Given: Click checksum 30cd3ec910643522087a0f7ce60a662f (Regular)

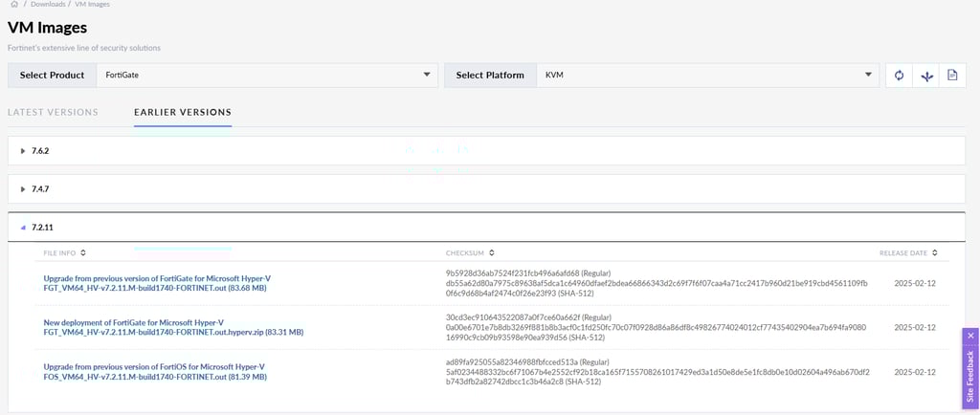Looking at the screenshot, I should click(x=528, y=317).
